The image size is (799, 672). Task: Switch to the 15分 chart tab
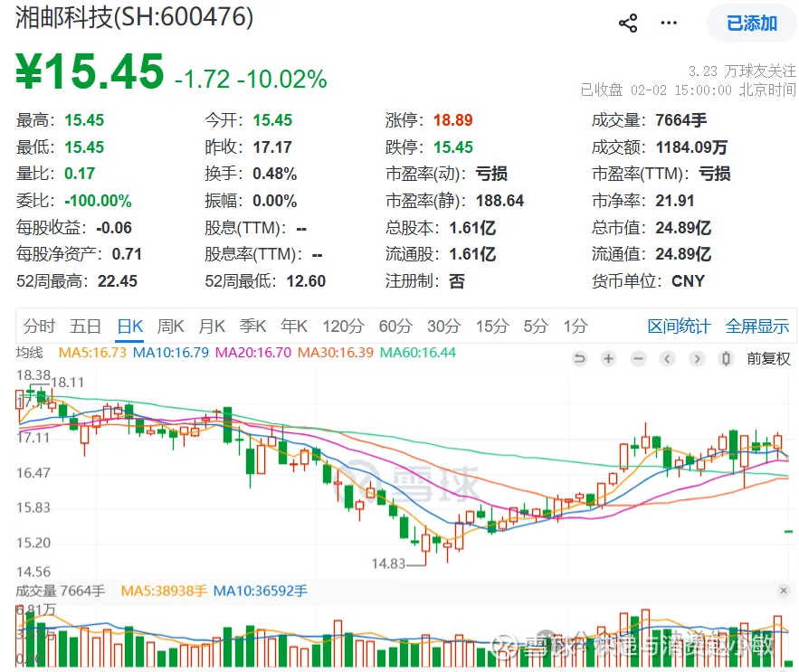[x=492, y=326]
